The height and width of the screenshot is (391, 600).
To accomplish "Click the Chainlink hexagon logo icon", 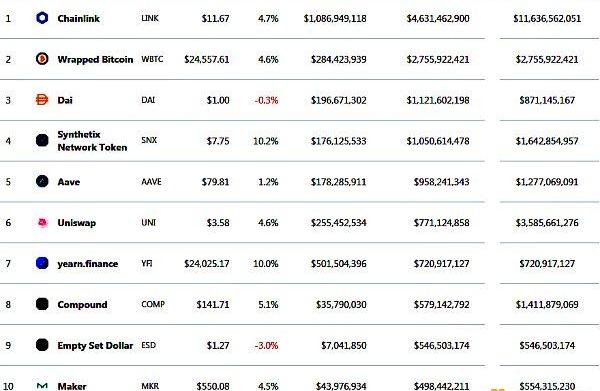I will click(x=42, y=18).
